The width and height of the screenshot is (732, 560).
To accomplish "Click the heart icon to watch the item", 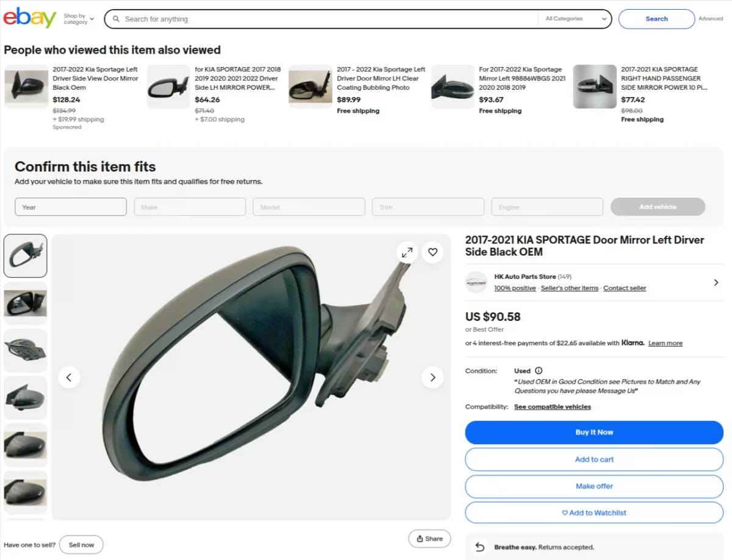I will pos(432,252).
